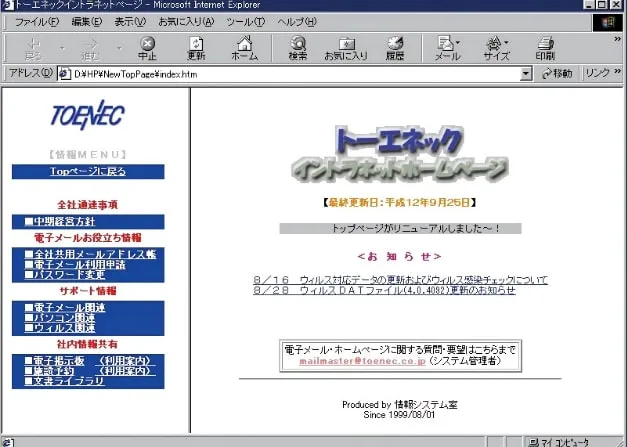
Task: Open the Tools (ツール) menu
Action: click(245, 22)
